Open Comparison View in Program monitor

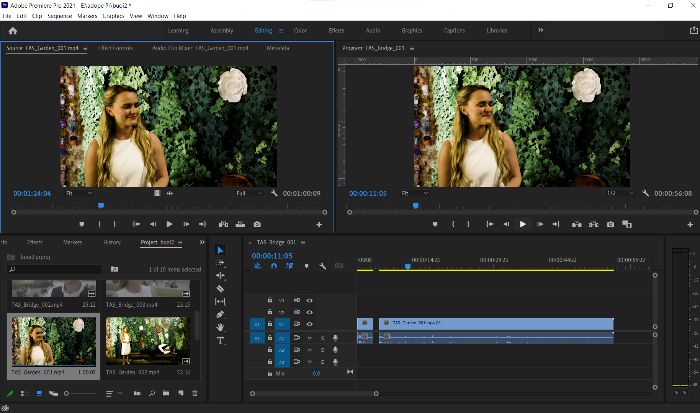click(627, 224)
